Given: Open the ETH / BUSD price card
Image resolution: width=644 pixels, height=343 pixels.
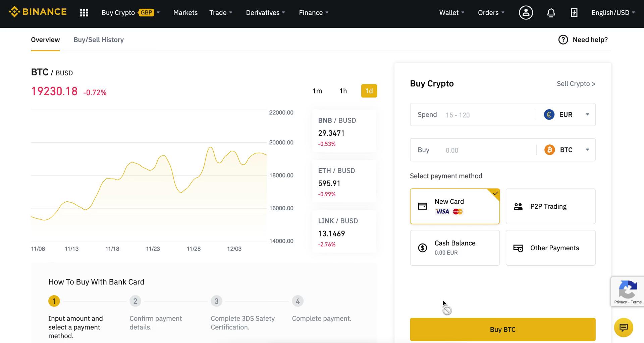Looking at the screenshot, I should pos(344,181).
